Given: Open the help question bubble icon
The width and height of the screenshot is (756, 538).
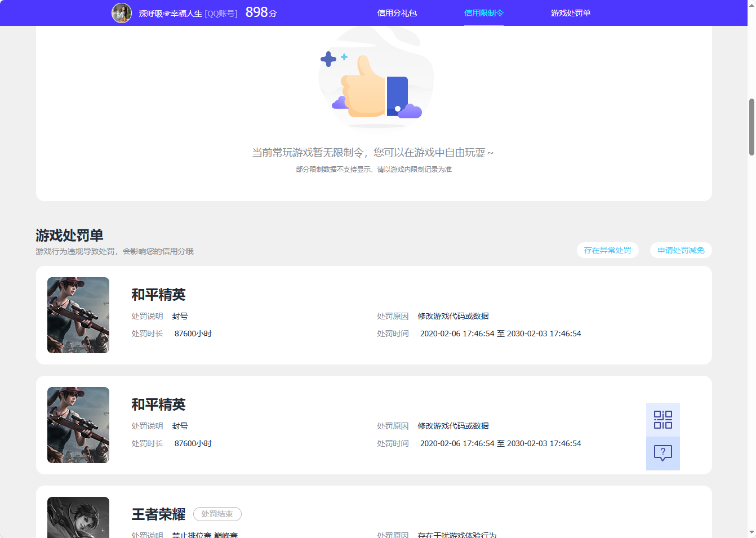Looking at the screenshot, I should click(662, 453).
